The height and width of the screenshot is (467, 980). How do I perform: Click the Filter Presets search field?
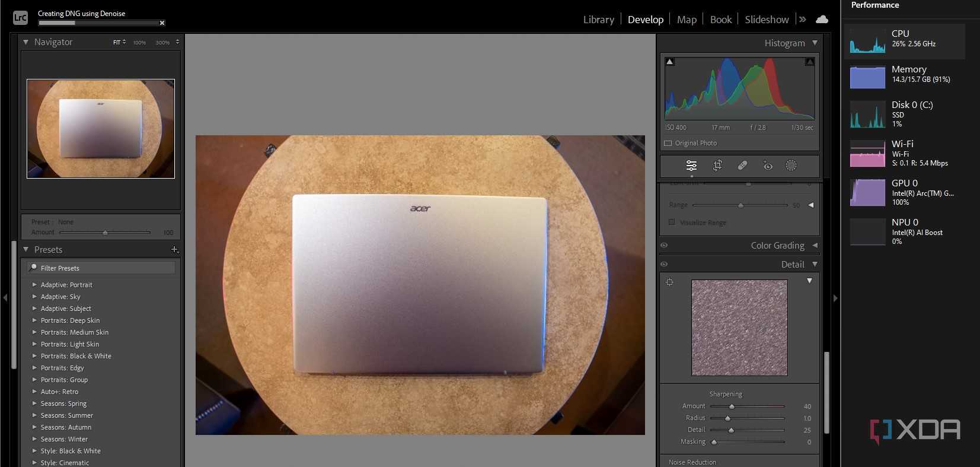(101, 268)
